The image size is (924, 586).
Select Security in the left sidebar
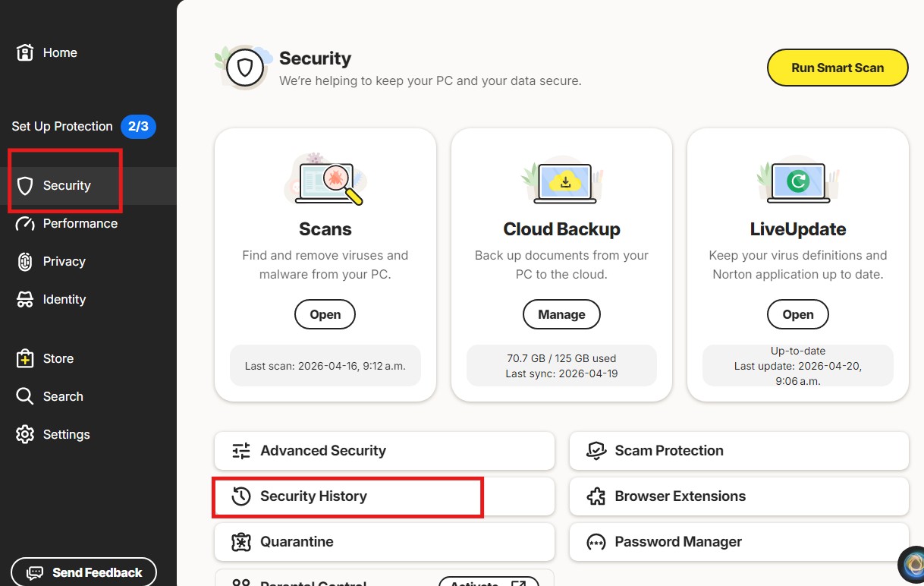click(88, 185)
